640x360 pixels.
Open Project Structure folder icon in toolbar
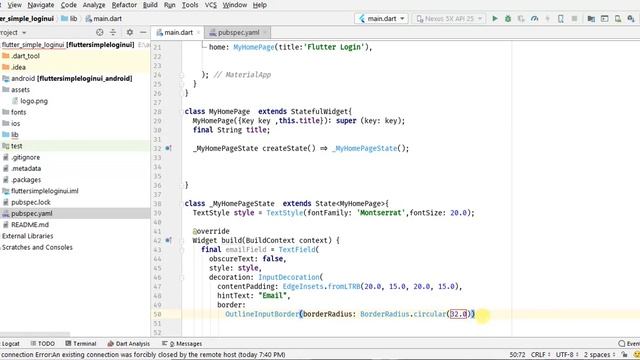tap(591, 19)
